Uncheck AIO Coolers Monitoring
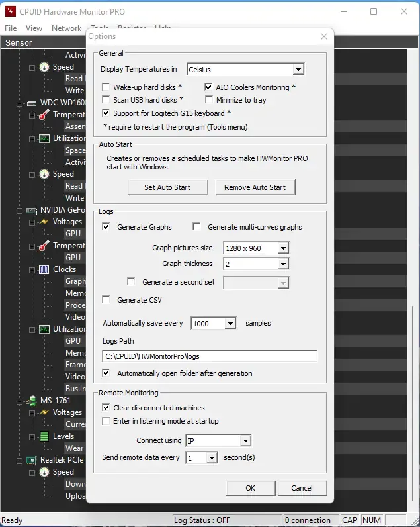Image resolution: width=420 pixels, height=527 pixels. (x=208, y=87)
